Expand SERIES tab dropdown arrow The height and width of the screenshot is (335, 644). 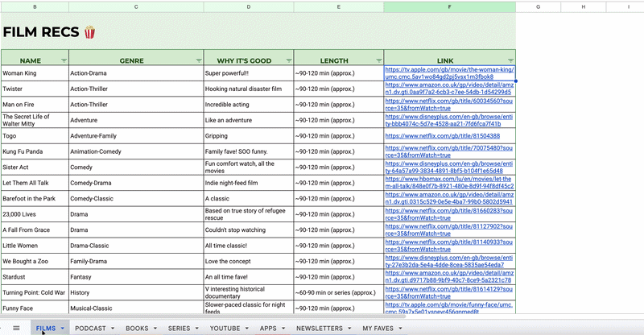[196, 329]
